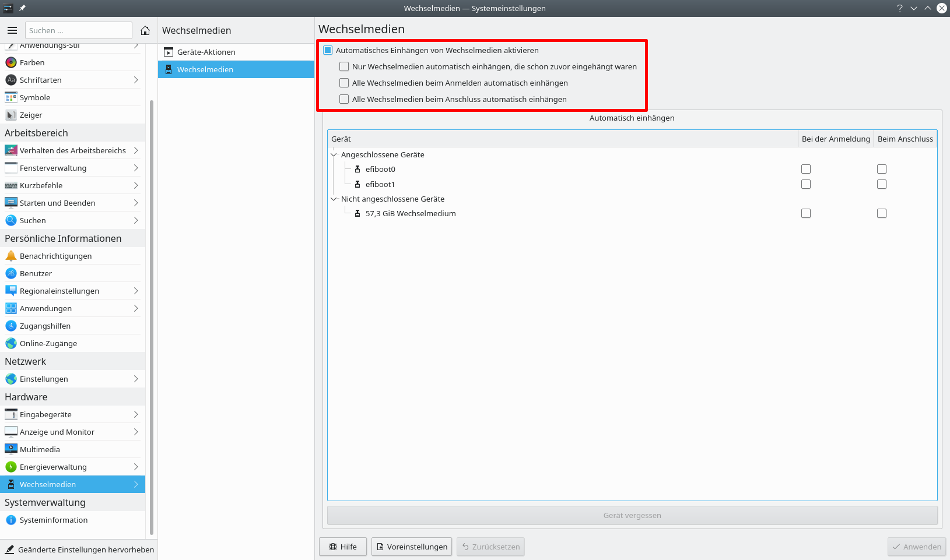Click the Hilfe button
Screen dimensions: 950x560
click(x=343, y=547)
